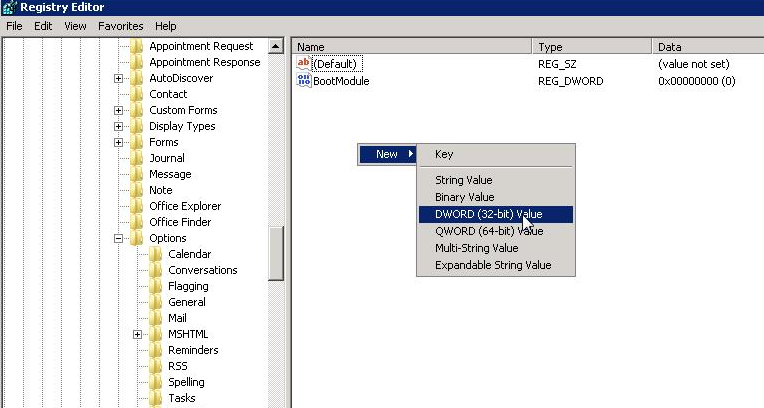Click the Journal folder icon
The image size is (764, 408).
coord(137,158)
